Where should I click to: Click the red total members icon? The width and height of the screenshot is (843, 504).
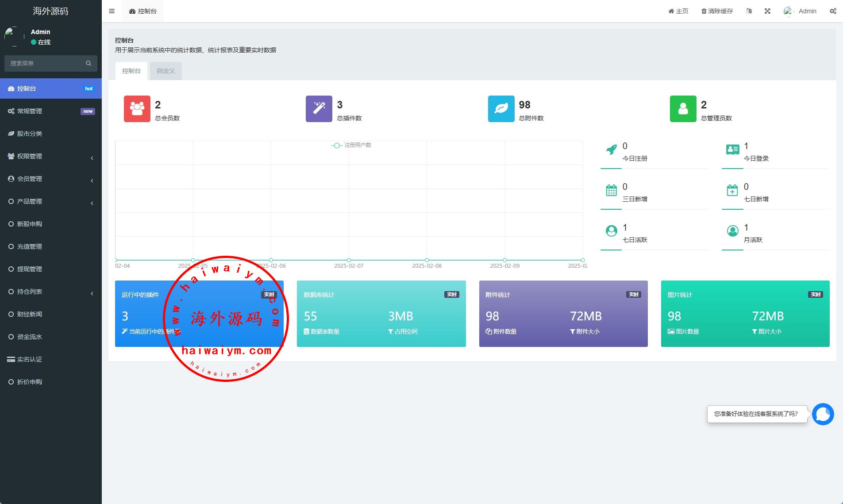click(x=137, y=109)
